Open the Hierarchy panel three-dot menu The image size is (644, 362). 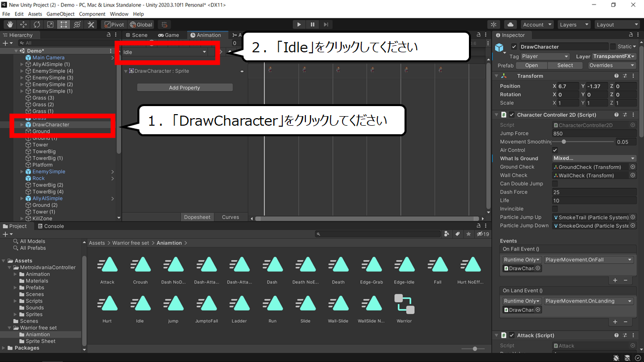[x=116, y=35]
